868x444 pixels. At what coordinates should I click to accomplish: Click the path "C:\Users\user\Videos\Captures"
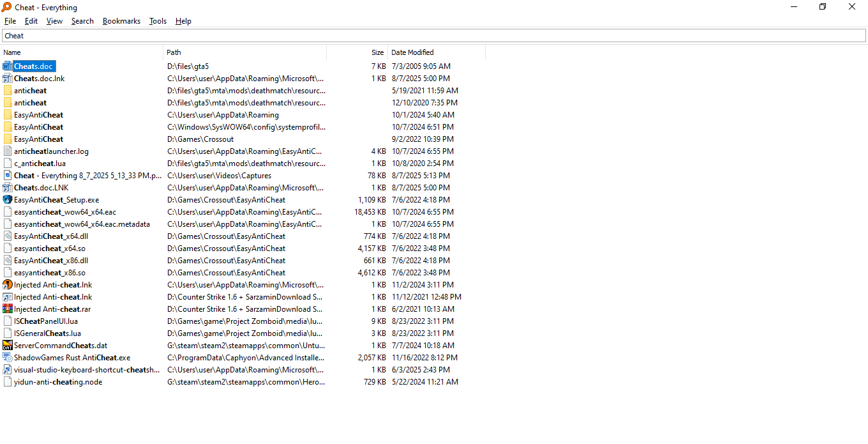[220, 176]
